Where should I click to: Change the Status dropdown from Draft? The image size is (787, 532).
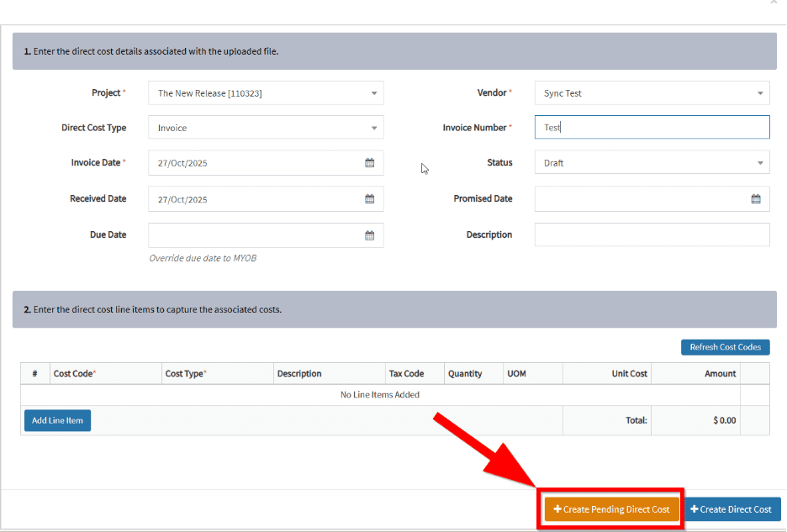click(652, 163)
